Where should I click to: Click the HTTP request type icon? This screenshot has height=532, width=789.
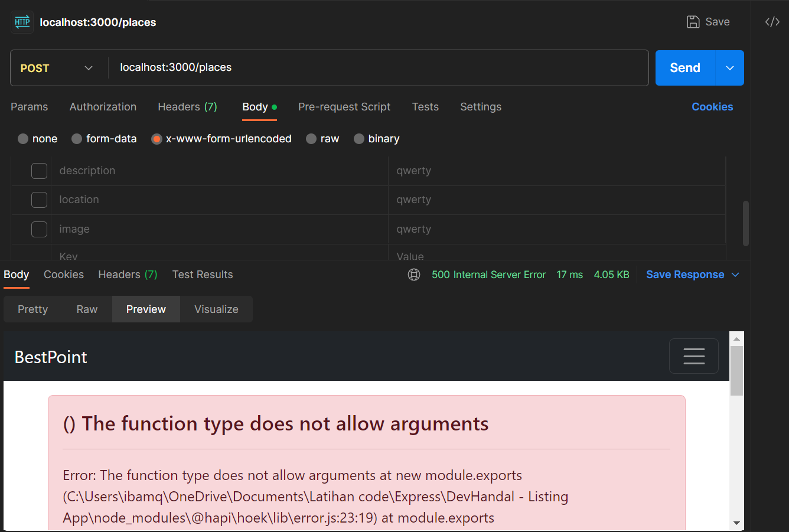pyautogui.click(x=22, y=22)
